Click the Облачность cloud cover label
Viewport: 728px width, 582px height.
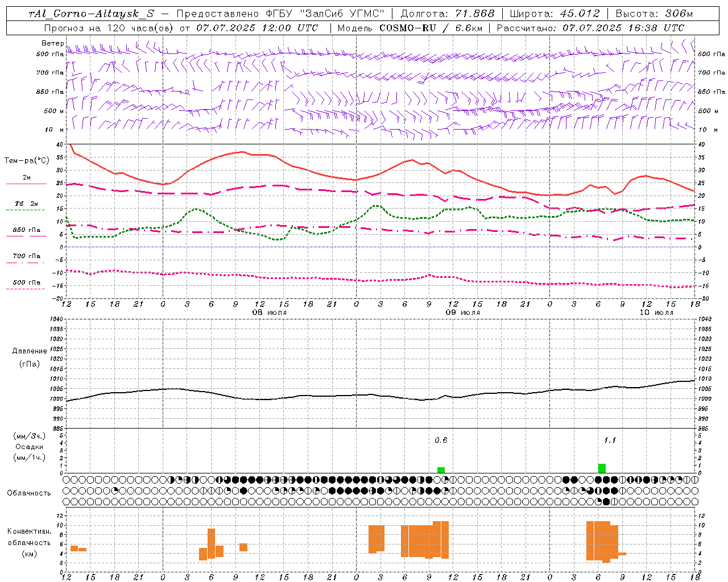29,493
